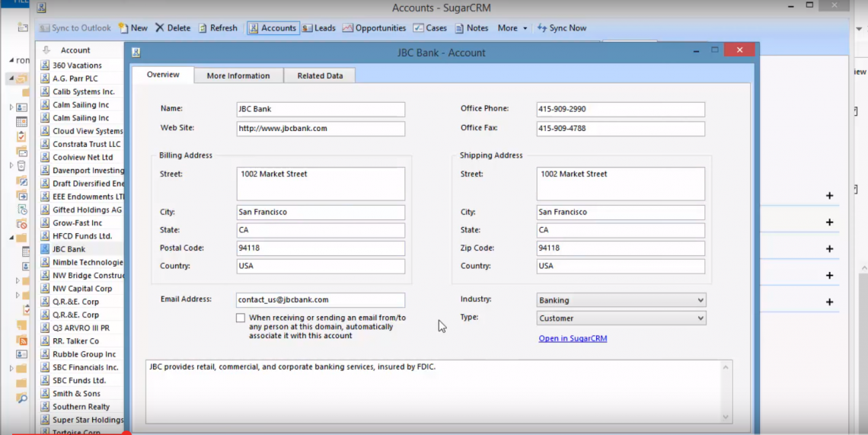868x435 pixels.
Task: Select Coolview Net Ltd account
Action: tap(82, 158)
